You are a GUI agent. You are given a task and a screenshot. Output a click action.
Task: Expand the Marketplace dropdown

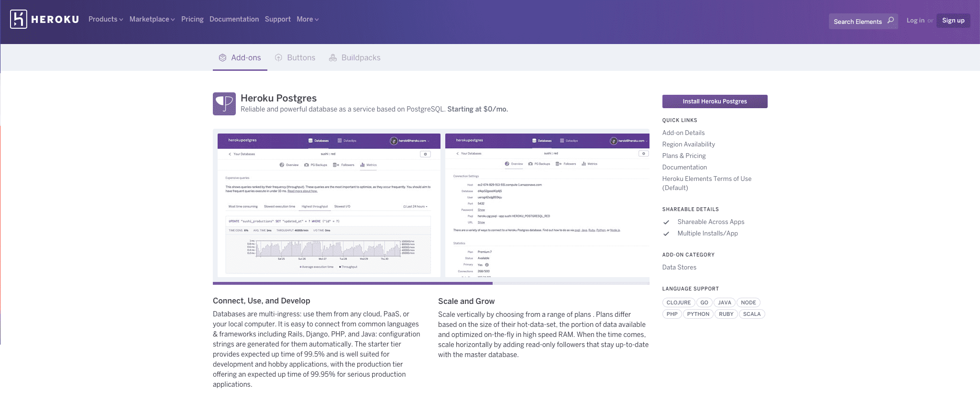pos(152,19)
